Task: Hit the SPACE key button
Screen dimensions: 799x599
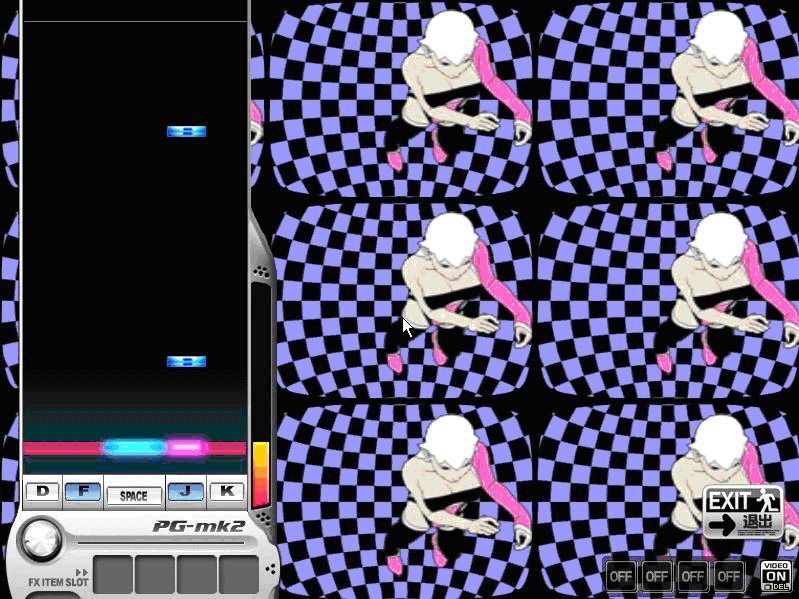Action: 133,495
